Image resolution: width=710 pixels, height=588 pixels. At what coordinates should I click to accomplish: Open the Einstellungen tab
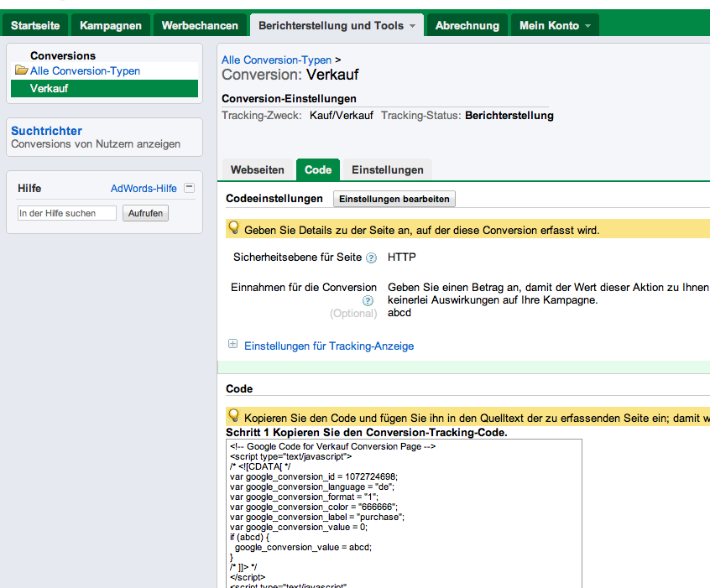coord(388,169)
